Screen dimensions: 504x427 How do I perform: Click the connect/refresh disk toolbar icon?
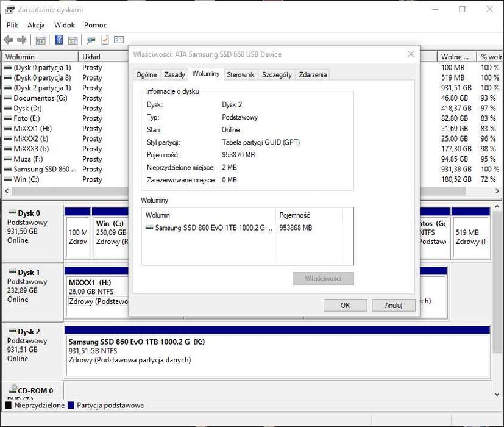pyautogui.click(x=91, y=40)
